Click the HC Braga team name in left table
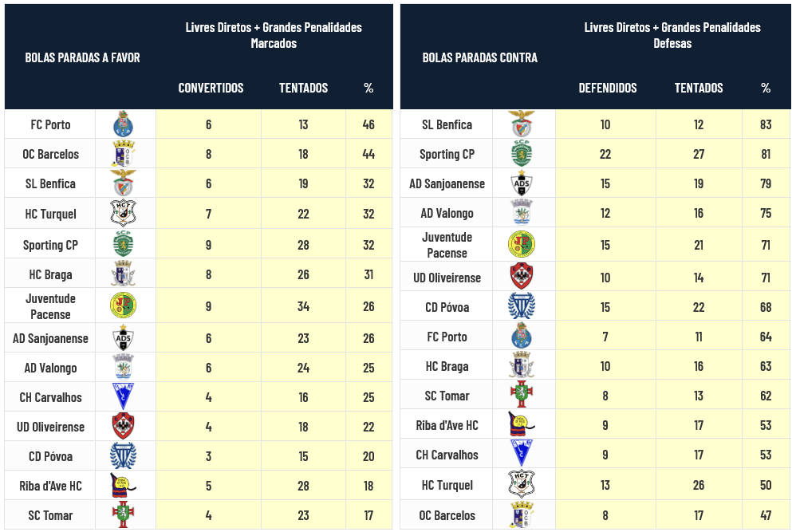 click(50, 274)
